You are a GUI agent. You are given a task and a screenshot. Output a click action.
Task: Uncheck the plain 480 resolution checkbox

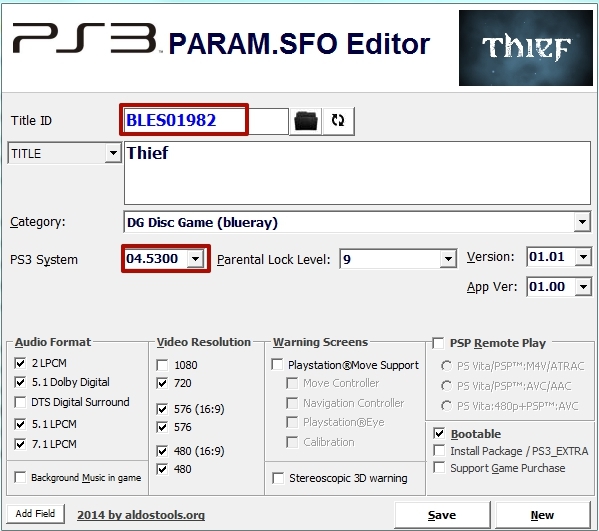(x=162, y=469)
